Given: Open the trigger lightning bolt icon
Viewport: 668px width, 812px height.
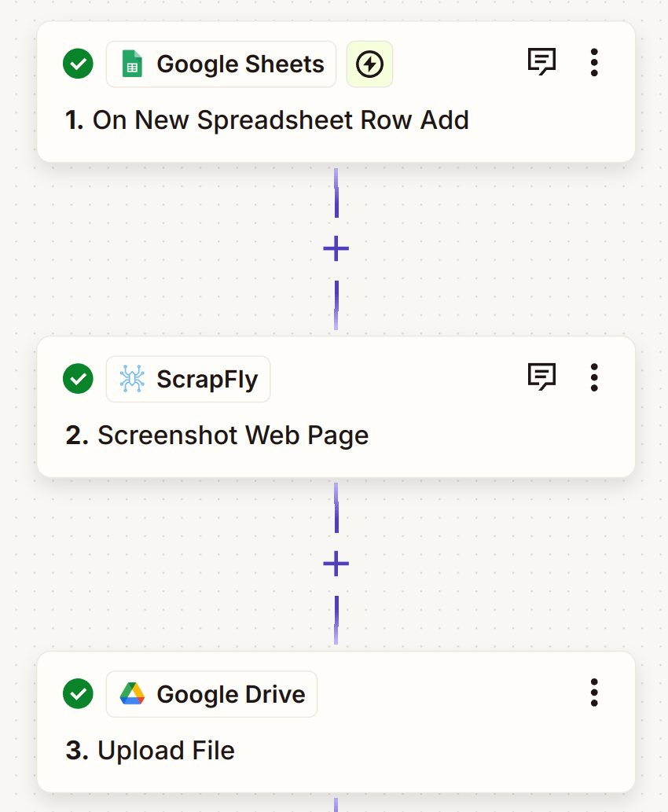Looking at the screenshot, I should (x=369, y=64).
